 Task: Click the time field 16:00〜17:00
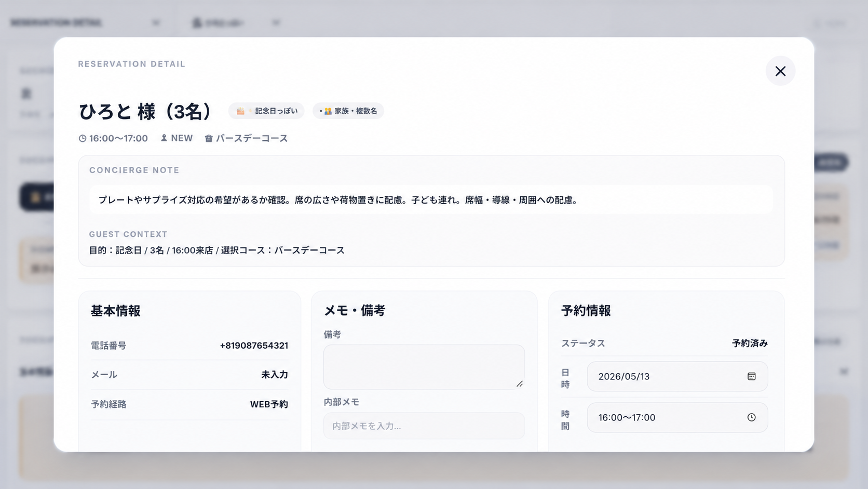(677, 417)
